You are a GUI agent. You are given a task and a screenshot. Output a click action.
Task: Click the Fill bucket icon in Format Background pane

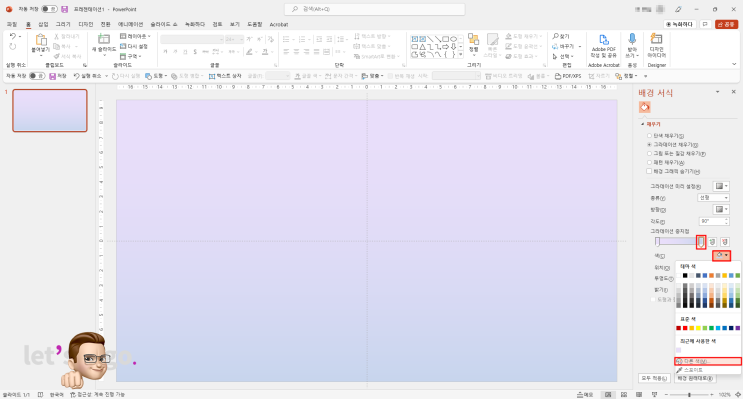tap(644, 107)
